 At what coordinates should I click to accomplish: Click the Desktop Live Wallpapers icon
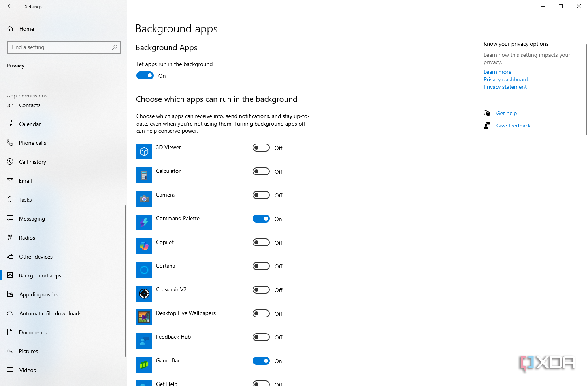144,317
